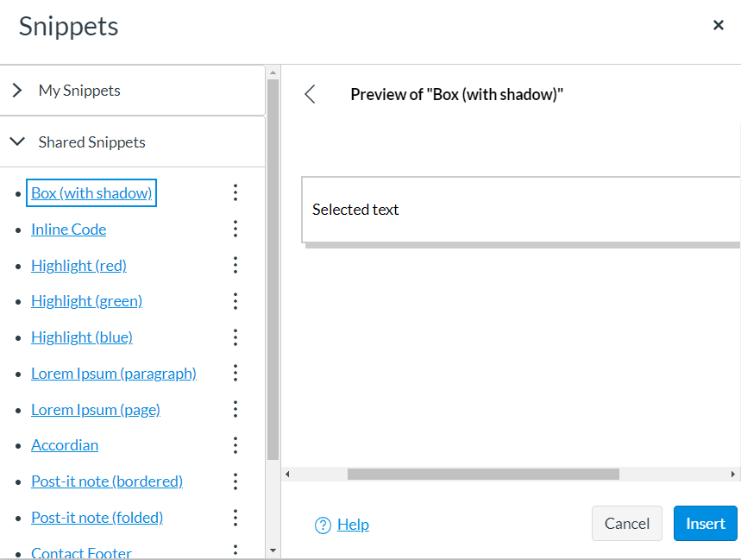The width and height of the screenshot is (741, 560).
Task: Go back using the preview arrow
Action: (x=310, y=94)
